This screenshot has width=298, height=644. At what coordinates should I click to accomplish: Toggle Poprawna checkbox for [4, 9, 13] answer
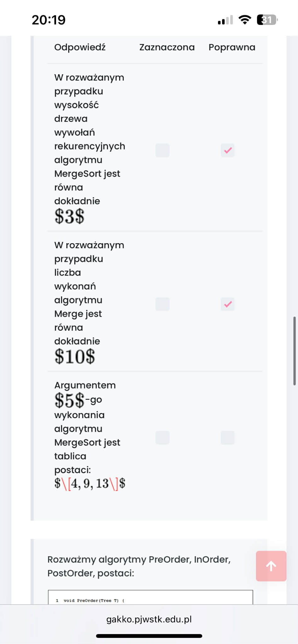[x=228, y=438]
